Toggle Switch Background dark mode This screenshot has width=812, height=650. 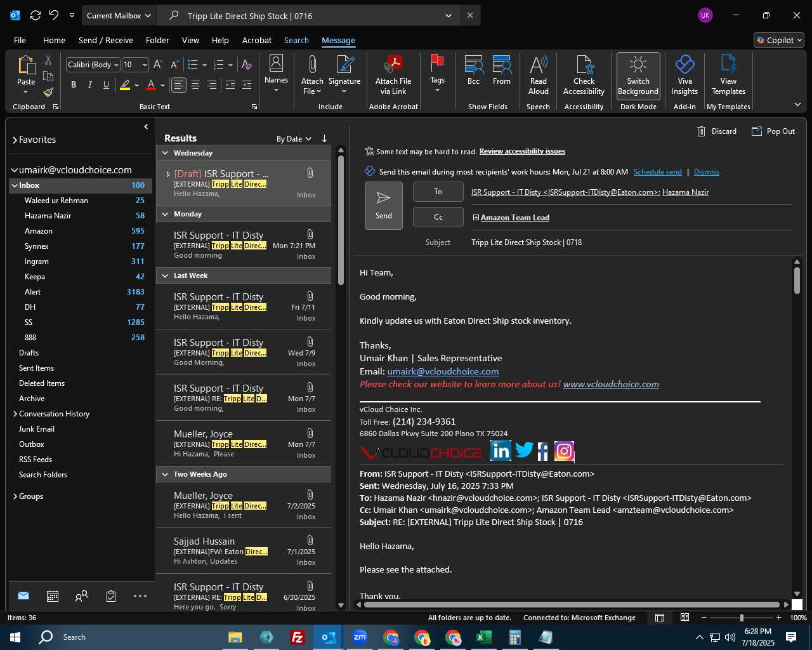(x=638, y=75)
